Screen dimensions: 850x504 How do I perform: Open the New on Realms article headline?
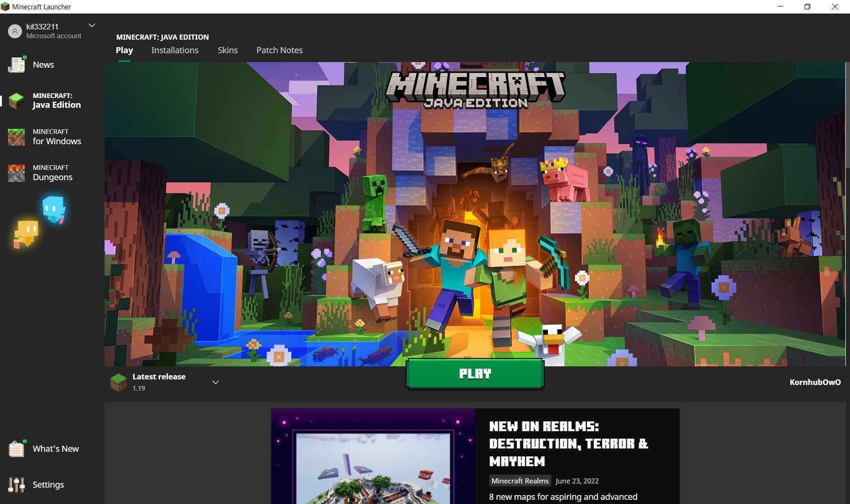coord(569,444)
